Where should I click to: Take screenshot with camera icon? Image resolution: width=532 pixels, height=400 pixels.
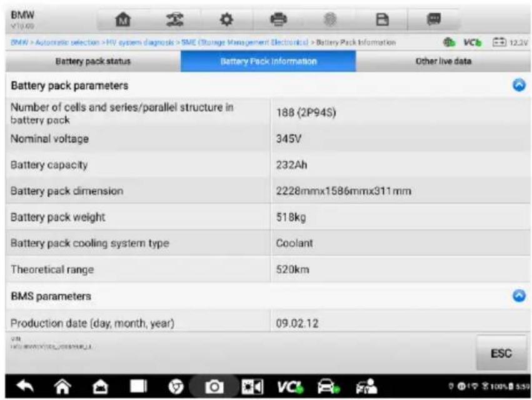214,387
